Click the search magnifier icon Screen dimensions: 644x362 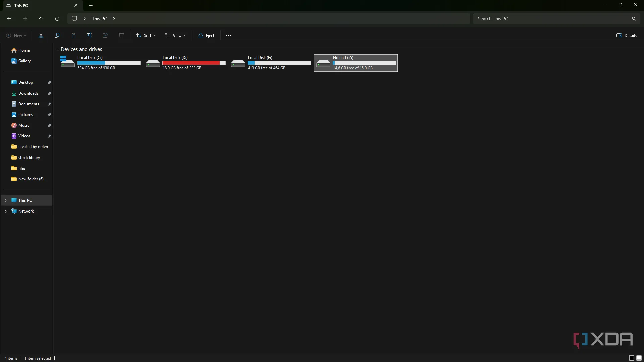coord(634,19)
